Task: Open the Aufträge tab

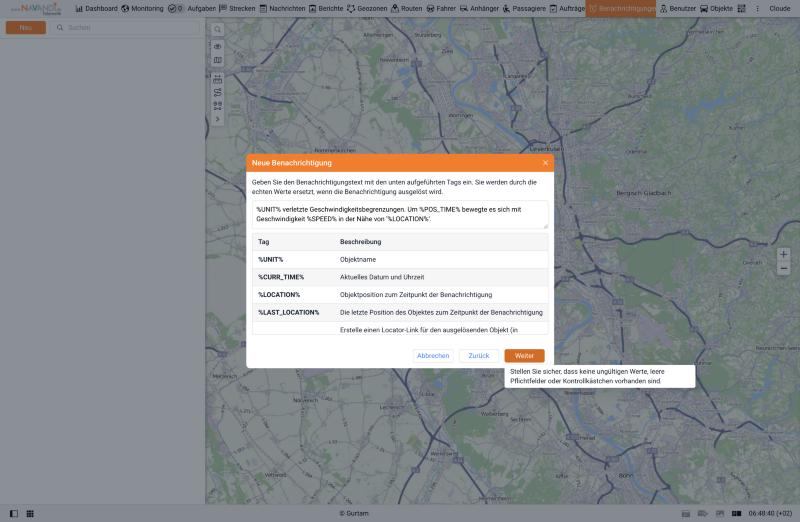Action: pos(567,9)
